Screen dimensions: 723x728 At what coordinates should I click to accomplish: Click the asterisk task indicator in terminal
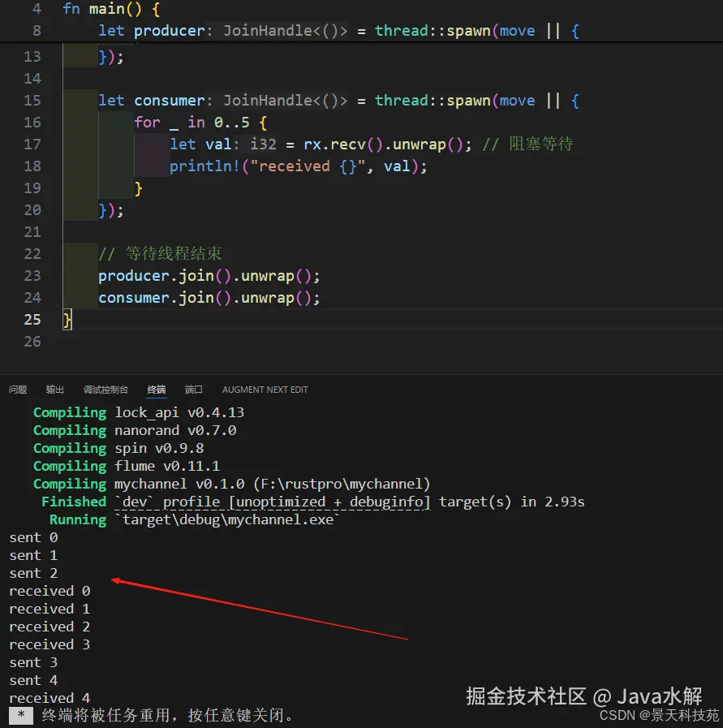tap(21, 716)
